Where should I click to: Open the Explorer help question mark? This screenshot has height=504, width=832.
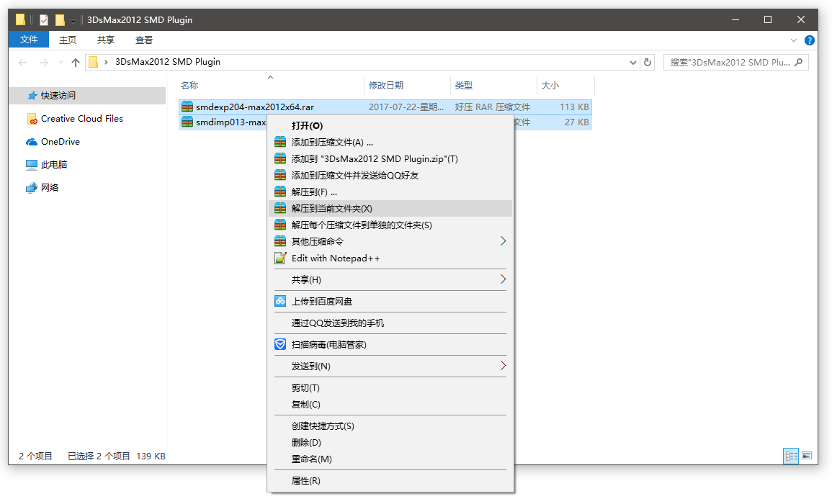click(810, 40)
